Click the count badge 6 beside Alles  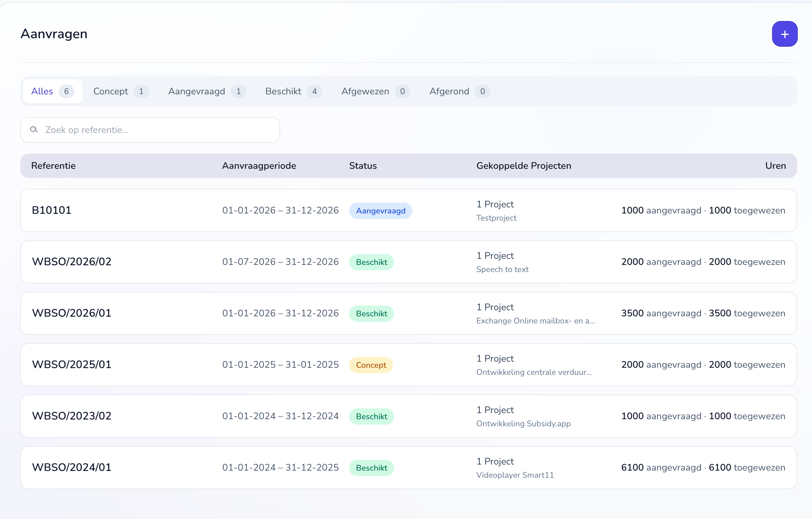66,91
